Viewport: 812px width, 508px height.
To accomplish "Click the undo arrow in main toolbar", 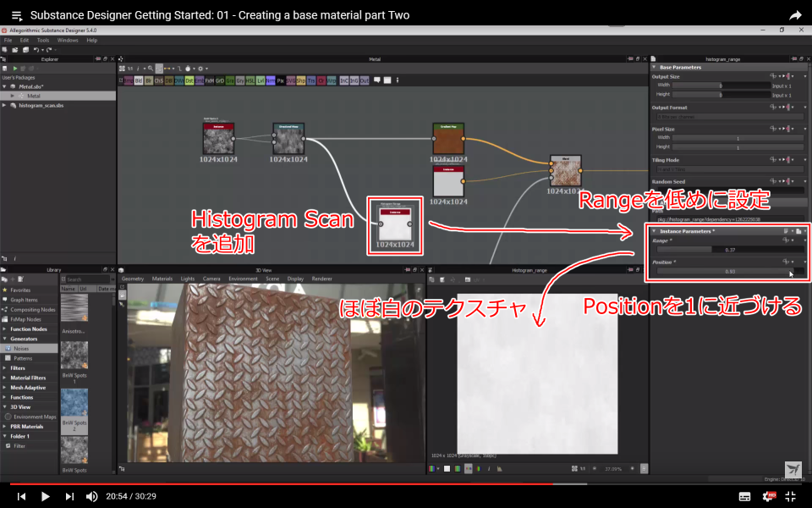I will [36, 50].
